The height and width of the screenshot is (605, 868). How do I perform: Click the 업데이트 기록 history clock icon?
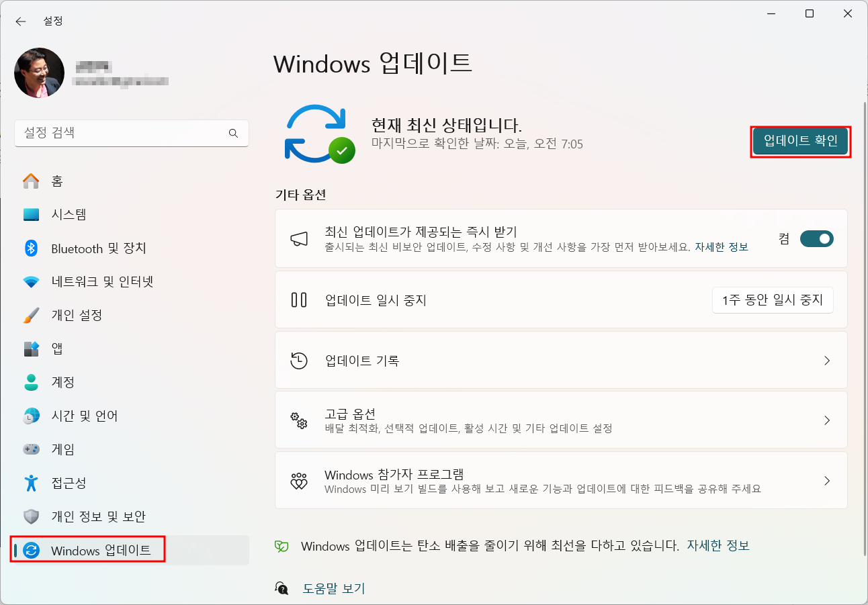coord(299,361)
